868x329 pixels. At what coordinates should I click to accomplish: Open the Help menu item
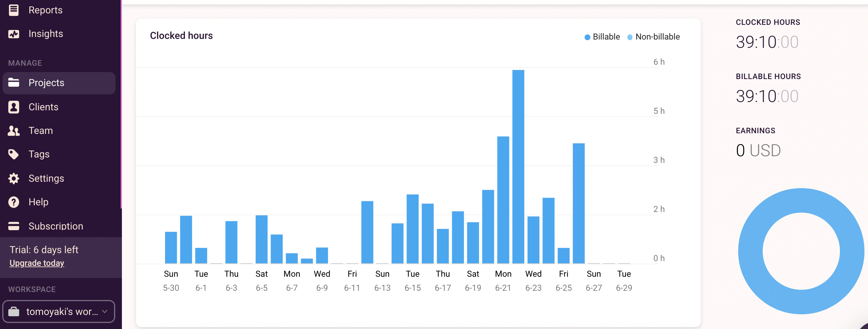click(x=38, y=202)
